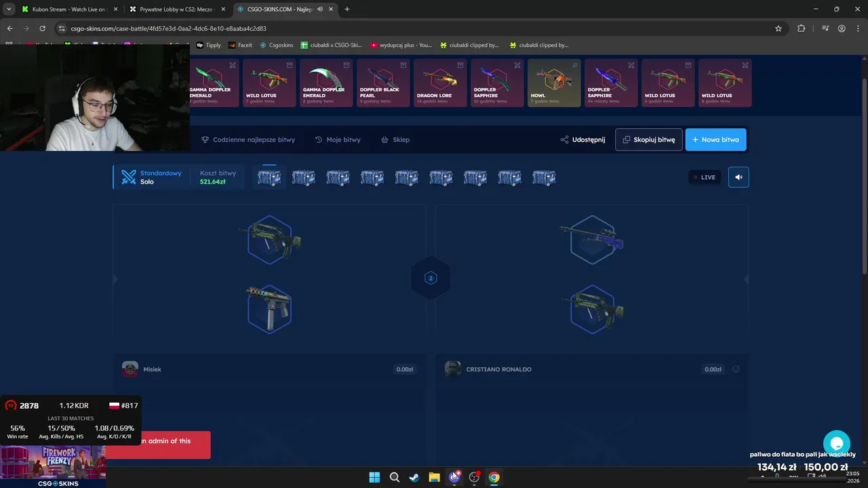Open the Csgoskins bookmark
Viewport: 868px width, 488px height.
click(x=277, y=45)
